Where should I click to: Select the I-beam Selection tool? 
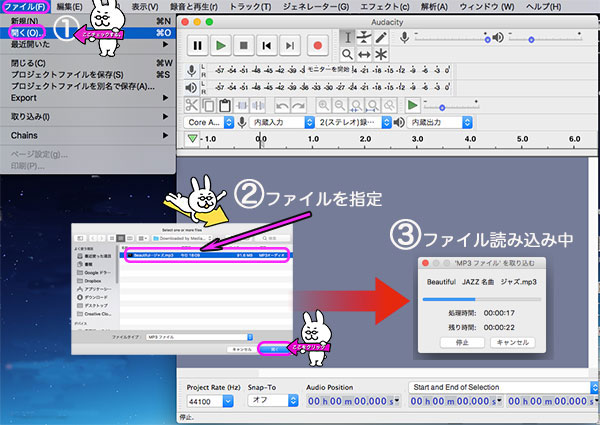pyautogui.click(x=347, y=37)
